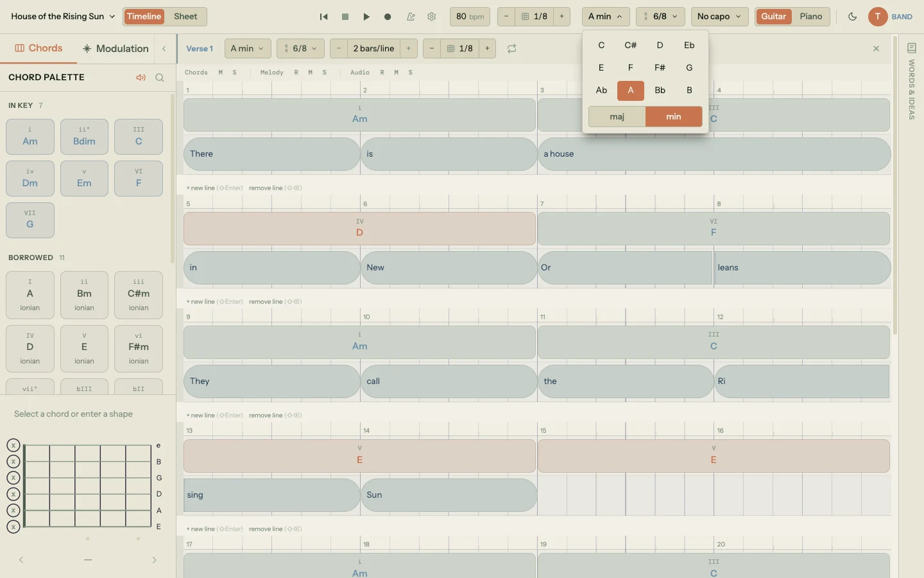
Task: Choose Bb as the root note
Action: [x=660, y=91]
